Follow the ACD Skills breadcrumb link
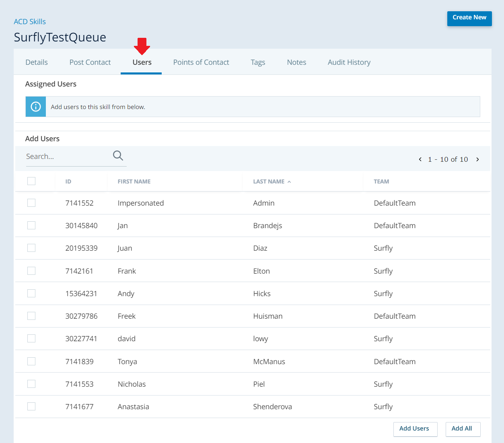504x443 pixels. tap(30, 22)
